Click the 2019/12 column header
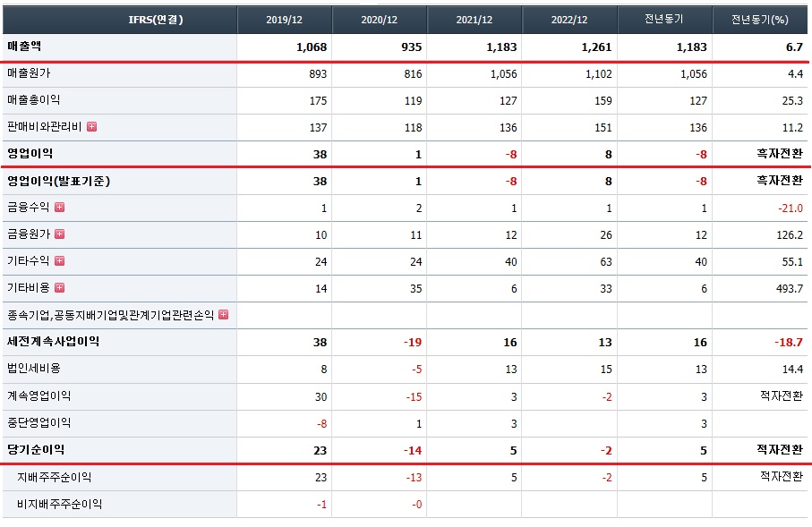Viewport: 812px width, 527px height. coord(285,20)
